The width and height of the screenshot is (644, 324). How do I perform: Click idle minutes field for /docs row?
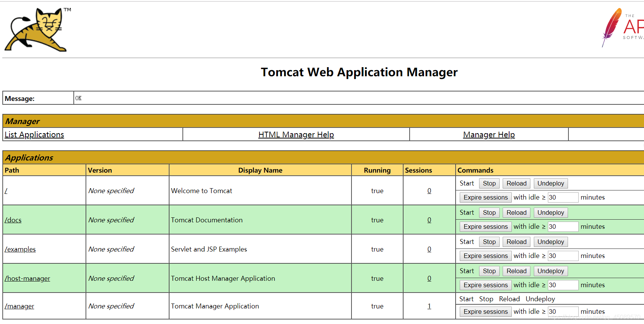tap(563, 227)
